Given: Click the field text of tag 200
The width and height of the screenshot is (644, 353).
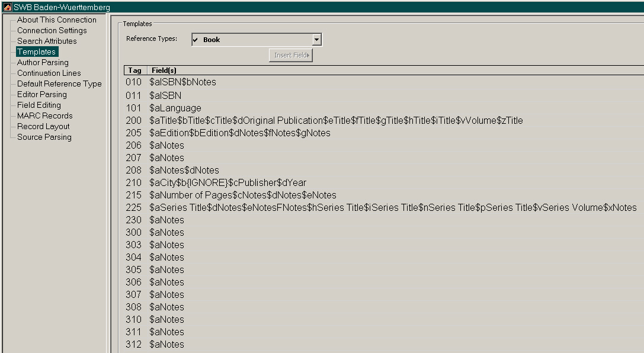Looking at the screenshot, I should pos(336,120).
